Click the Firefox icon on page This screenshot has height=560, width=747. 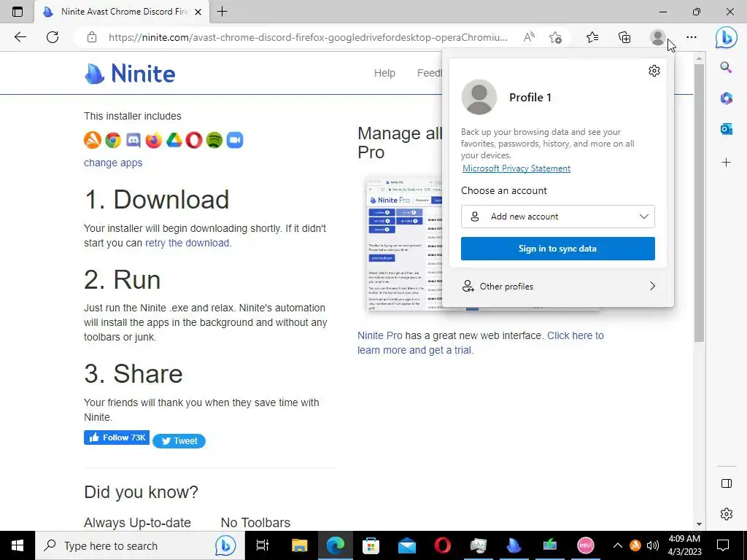[153, 140]
